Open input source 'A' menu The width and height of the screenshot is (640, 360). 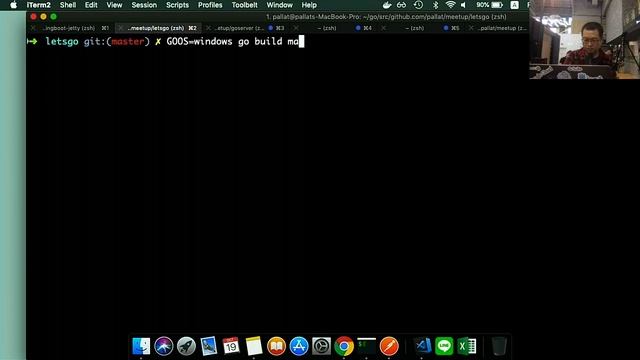(x=514, y=5)
